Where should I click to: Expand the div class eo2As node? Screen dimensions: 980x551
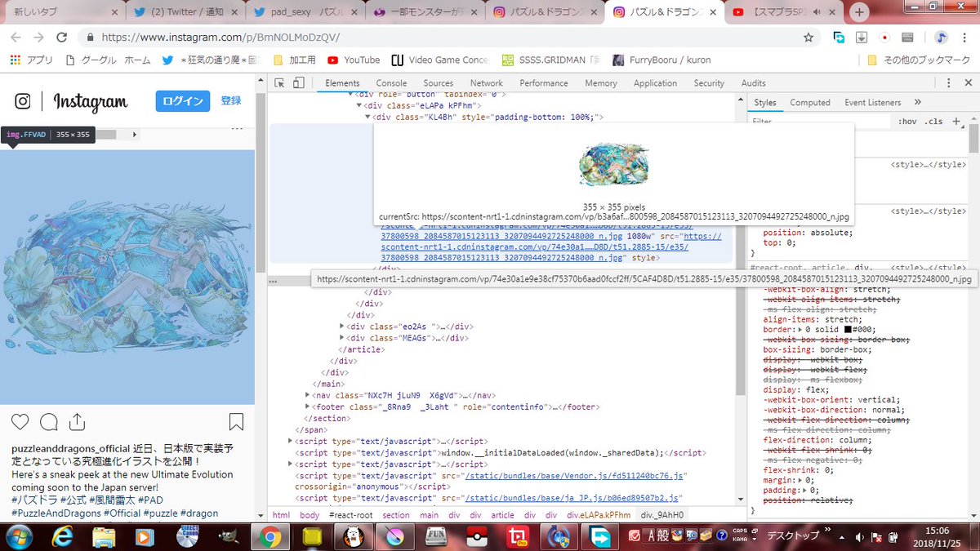[342, 327]
